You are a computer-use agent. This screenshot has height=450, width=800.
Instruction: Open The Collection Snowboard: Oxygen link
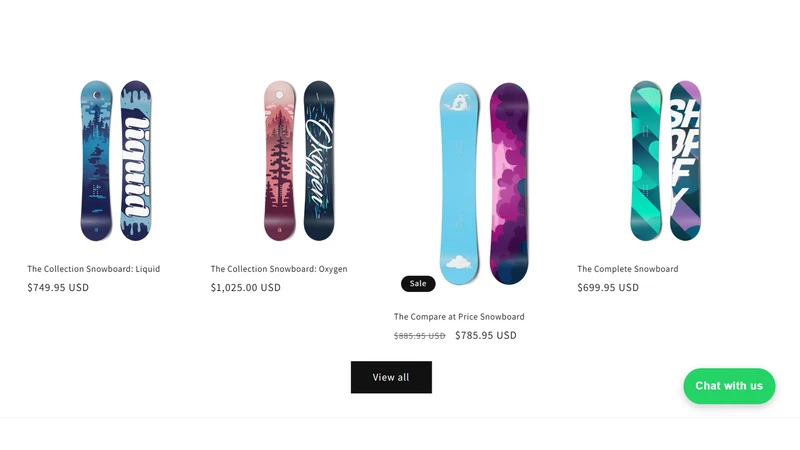279,269
